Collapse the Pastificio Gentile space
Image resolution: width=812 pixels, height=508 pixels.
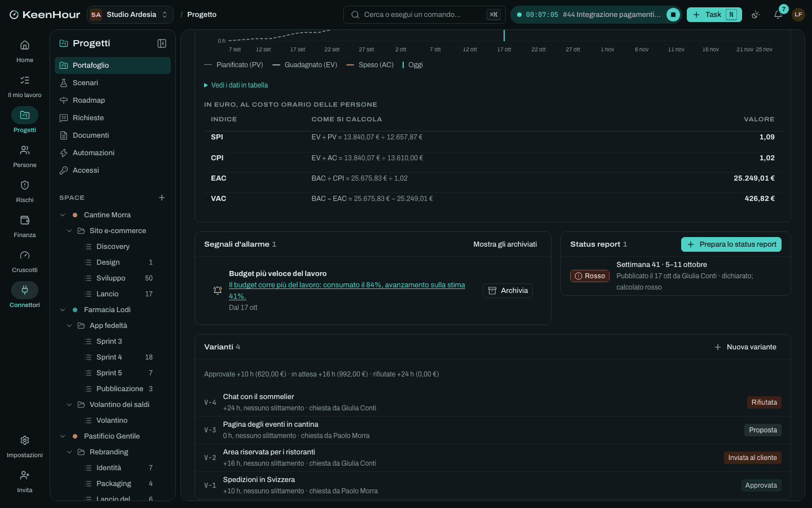coord(63,436)
